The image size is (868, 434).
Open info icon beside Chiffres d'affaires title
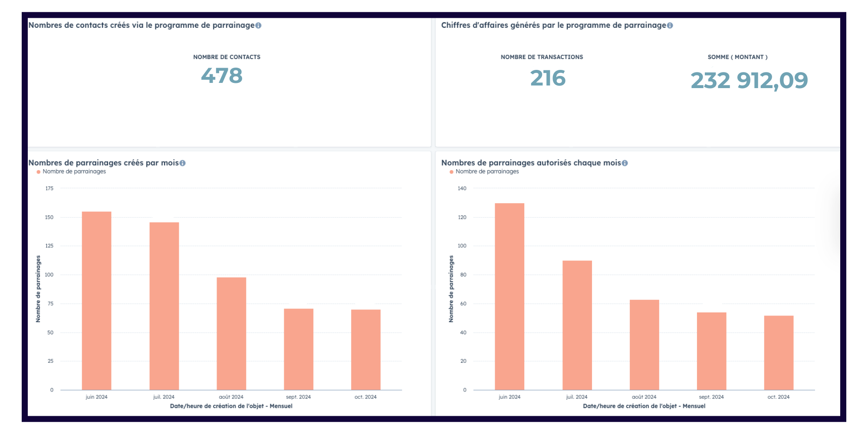click(x=670, y=26)
